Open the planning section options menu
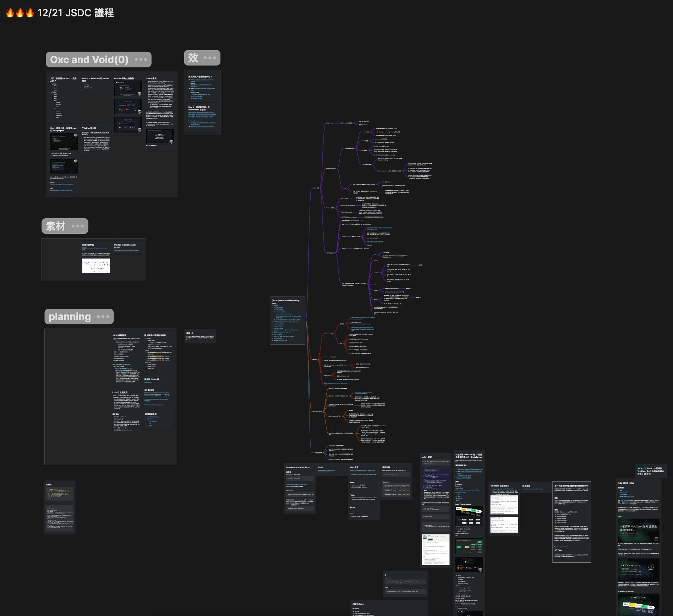The image size is (673, 616). pos(102,316)
